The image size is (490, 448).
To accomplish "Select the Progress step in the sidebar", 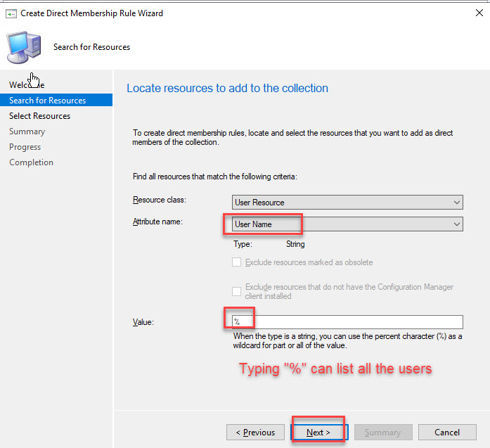I will coord(25,147).
